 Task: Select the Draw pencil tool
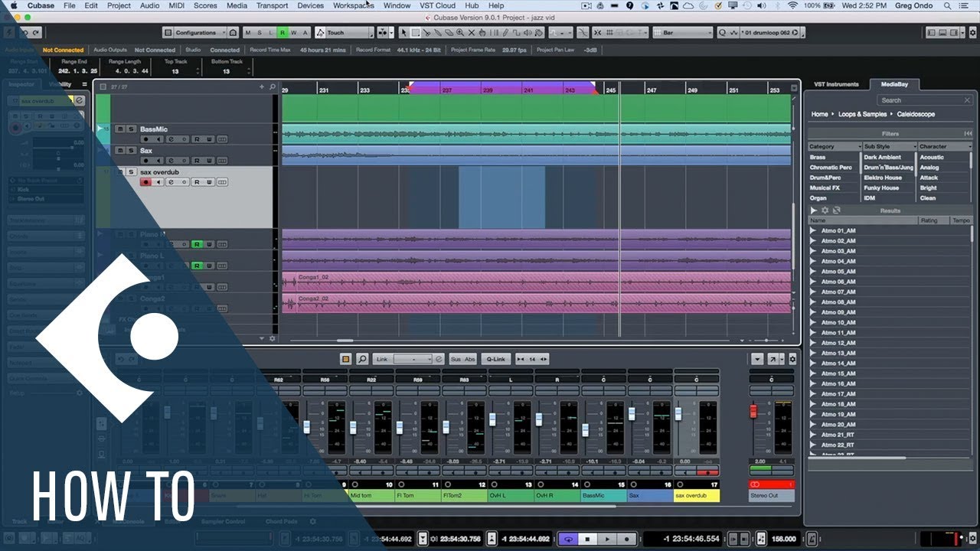click(505, 33)
